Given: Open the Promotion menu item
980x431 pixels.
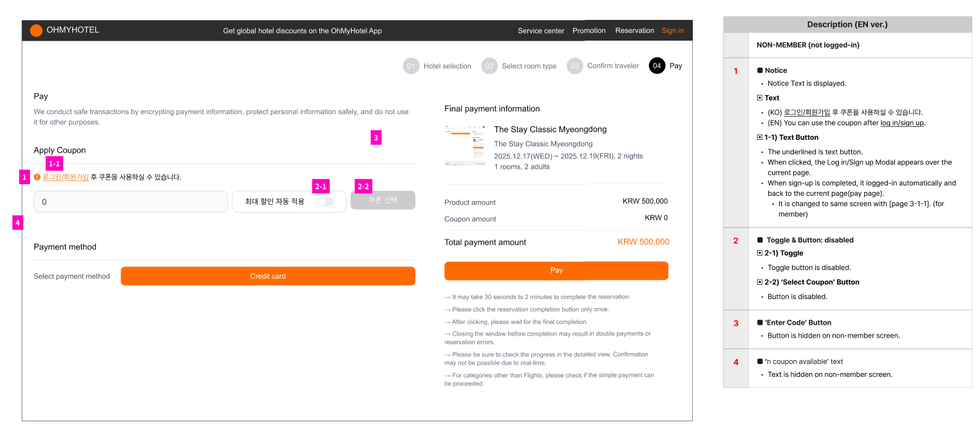Looking at the screenshot, I should tap(589, 31).
